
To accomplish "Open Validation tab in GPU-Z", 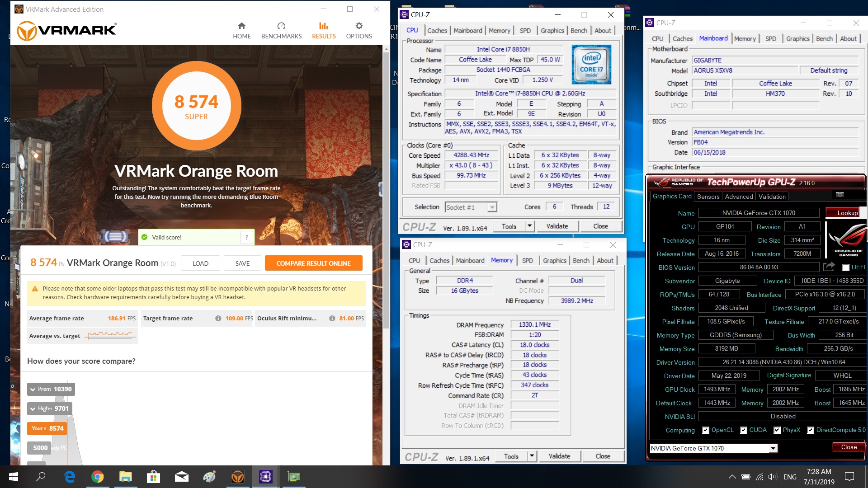I will click(x=772, y=197).
